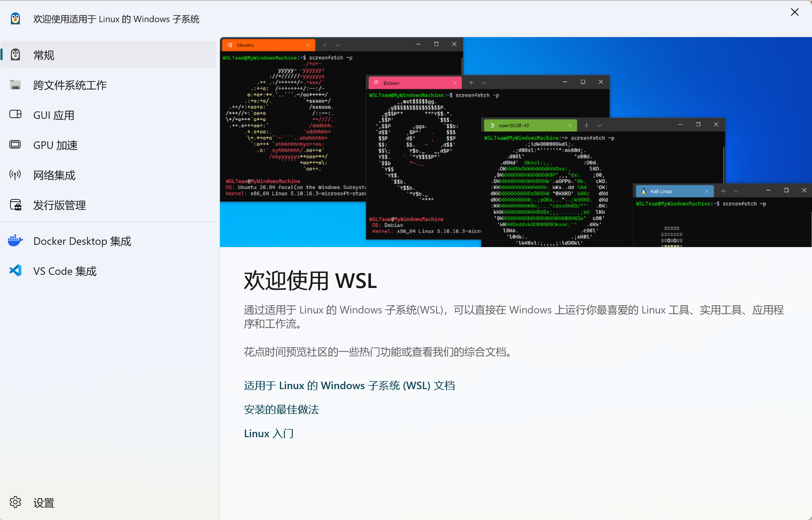Viewport: 812px width, 520px height.
Task: Click the drive icon for 跨文件系统工作
Action: pyautogui.click(x=15, y=85)
